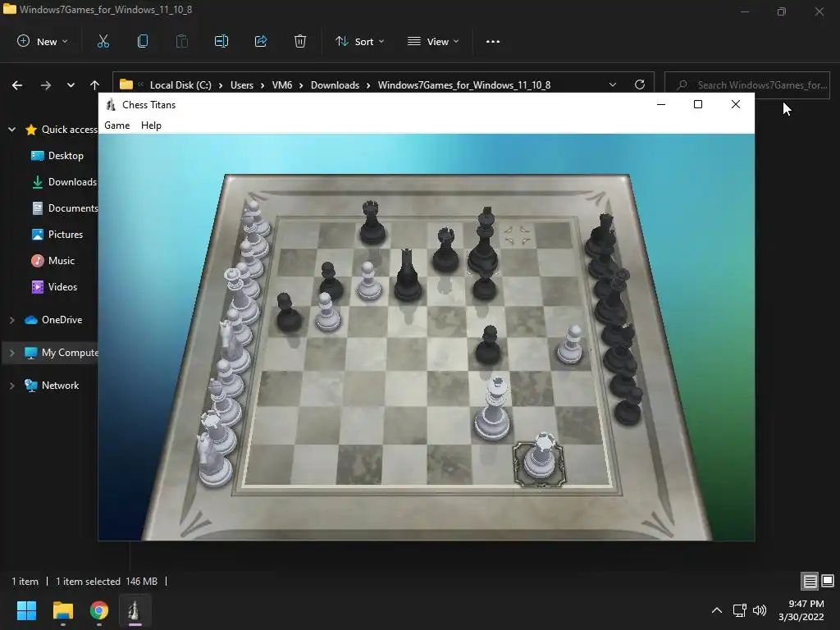Show hidden system tray icons
The image size is (840, 630).
pos(717,610)
